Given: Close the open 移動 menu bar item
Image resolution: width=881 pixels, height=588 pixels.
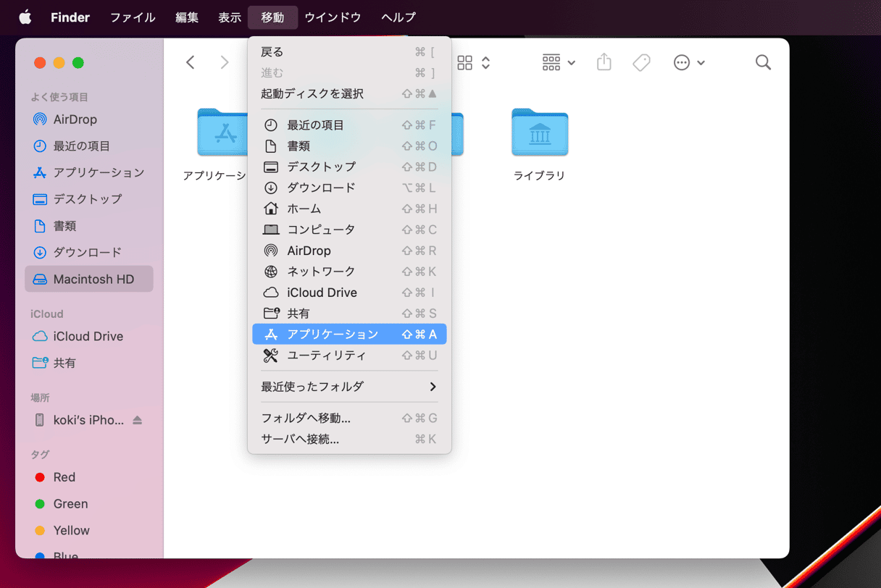Looking at the screenshot, I should coord(272,17).
